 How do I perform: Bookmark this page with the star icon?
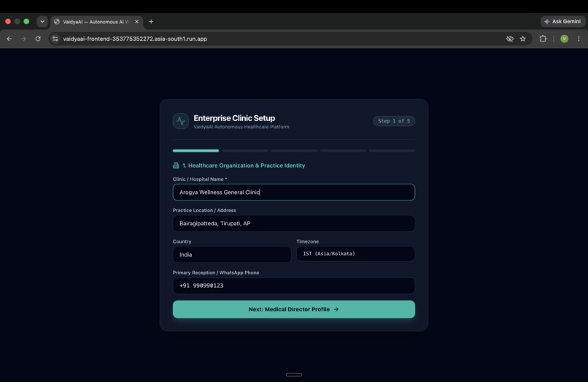[523, 39]
